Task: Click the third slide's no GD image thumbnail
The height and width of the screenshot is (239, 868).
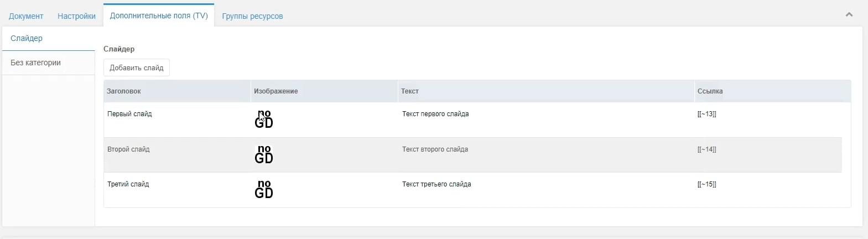Action: [x=264, y=189]
